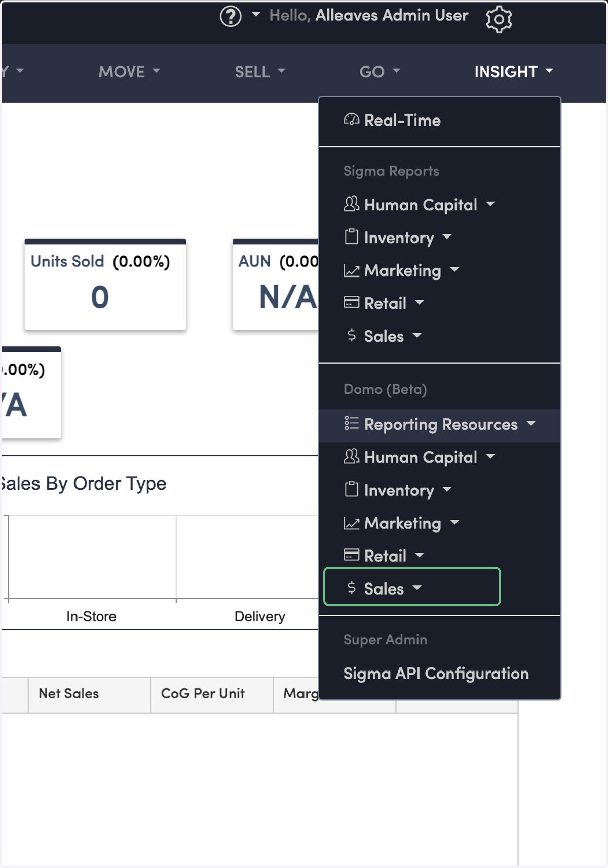The width and height of the screenshot is (608, 868).
Task: Expand the Sigma Sales caret
Action: (417, 335)
